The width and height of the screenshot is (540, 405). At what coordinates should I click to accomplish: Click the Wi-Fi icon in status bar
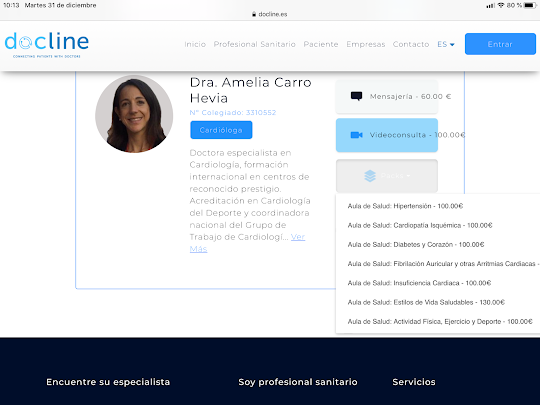(501, 5)
